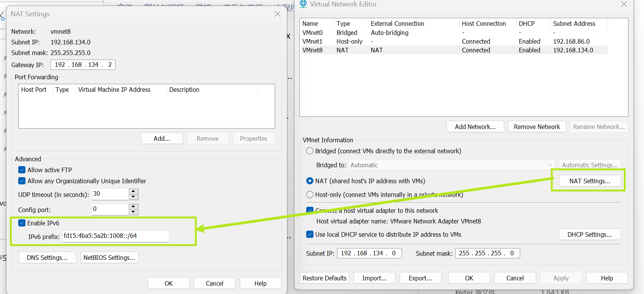Click the Remove Network button
This screenshot has width=644, height=294.
point(537,127)
